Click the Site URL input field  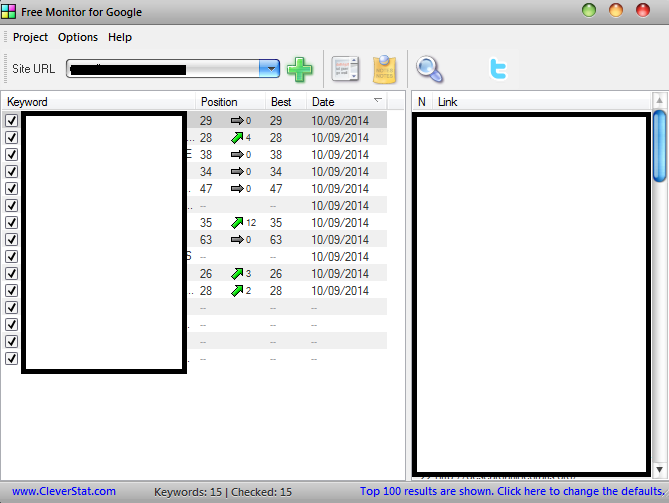(x=163, y=69)
